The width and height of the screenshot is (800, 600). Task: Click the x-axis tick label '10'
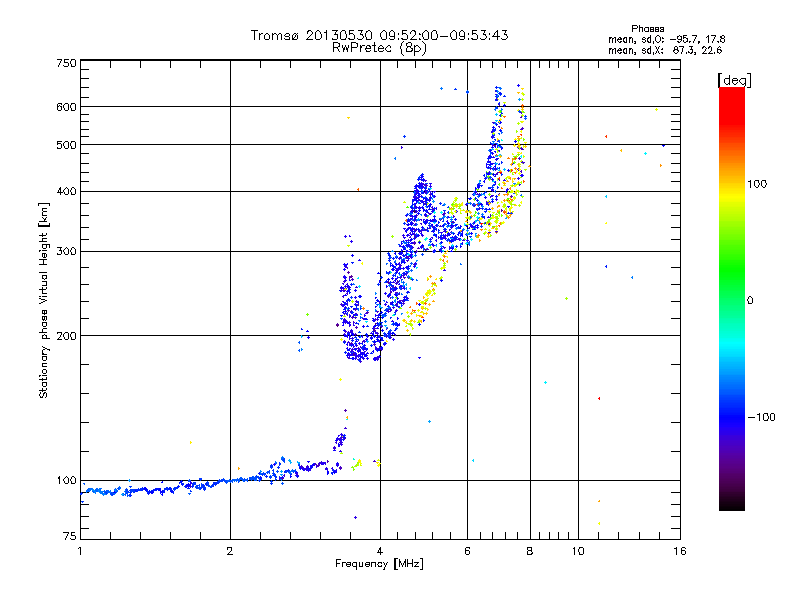(578, 551)
